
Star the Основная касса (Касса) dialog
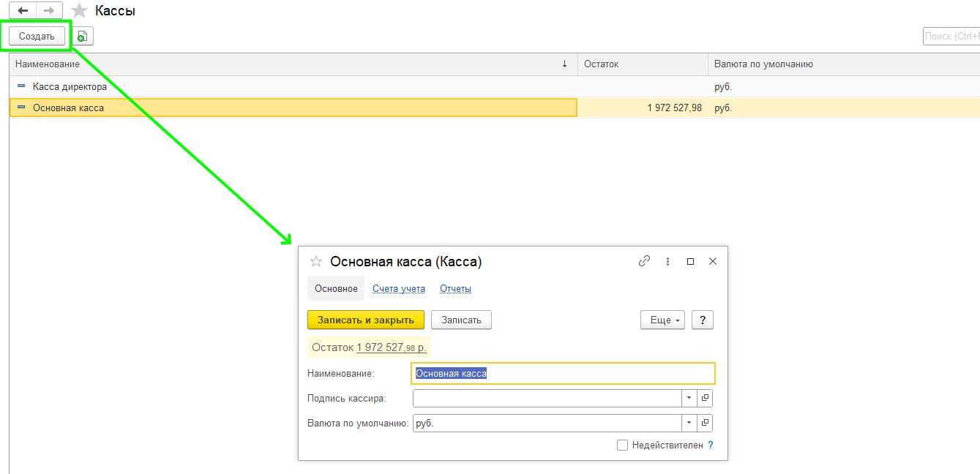[316, 261]
